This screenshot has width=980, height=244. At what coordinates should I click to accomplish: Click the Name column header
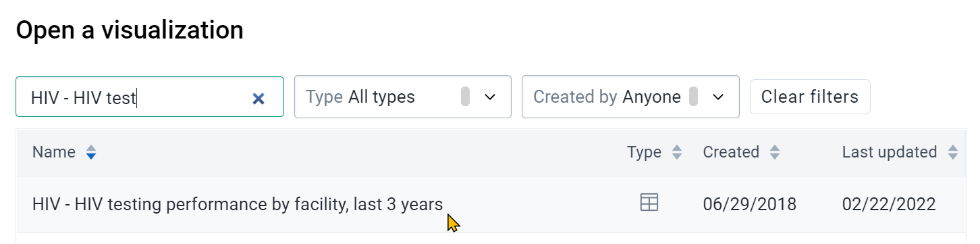point(54,152)
